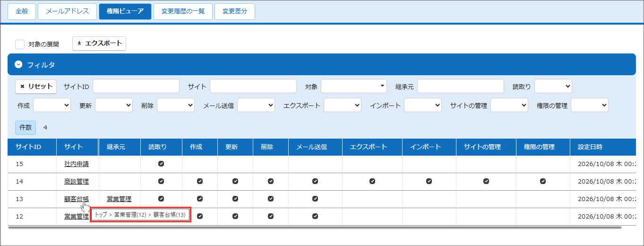Click 権限の管理 check icon in 商談管理 row
The image size is (644, 246).
tap(543, 181)
